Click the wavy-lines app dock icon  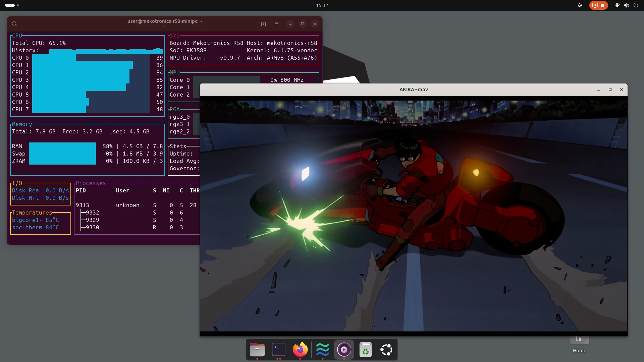point(322,350)
